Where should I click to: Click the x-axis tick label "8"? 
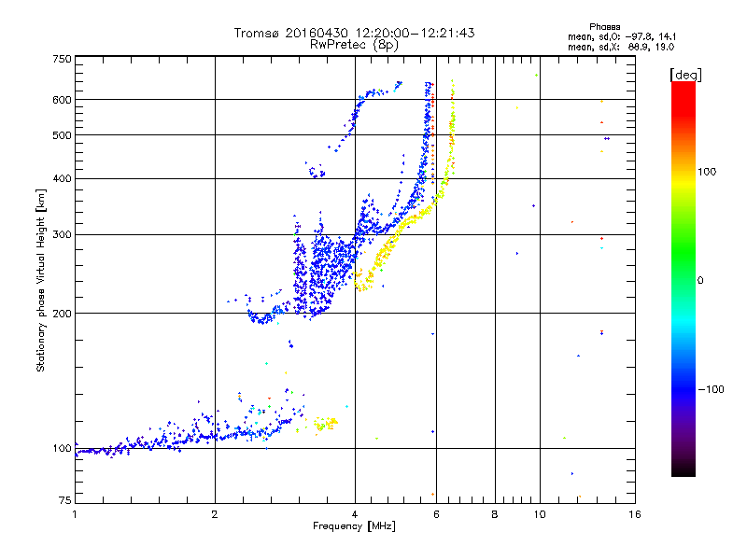point(495,514)
